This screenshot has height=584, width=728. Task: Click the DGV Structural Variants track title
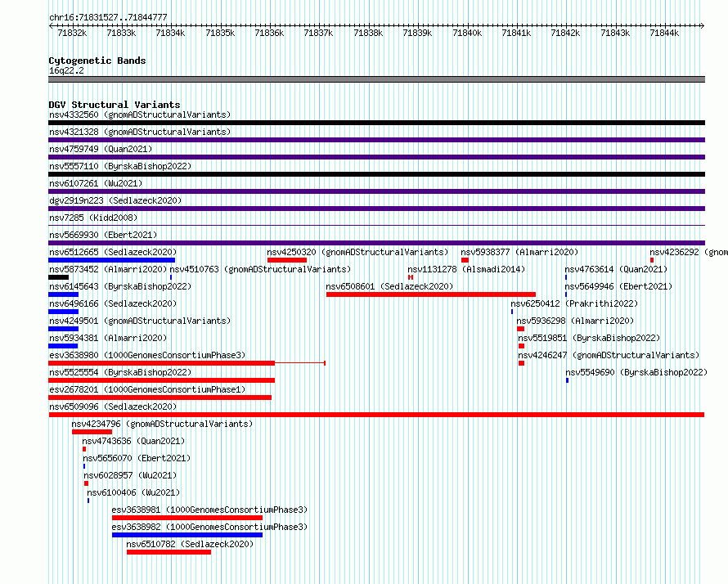coord(115,105)
